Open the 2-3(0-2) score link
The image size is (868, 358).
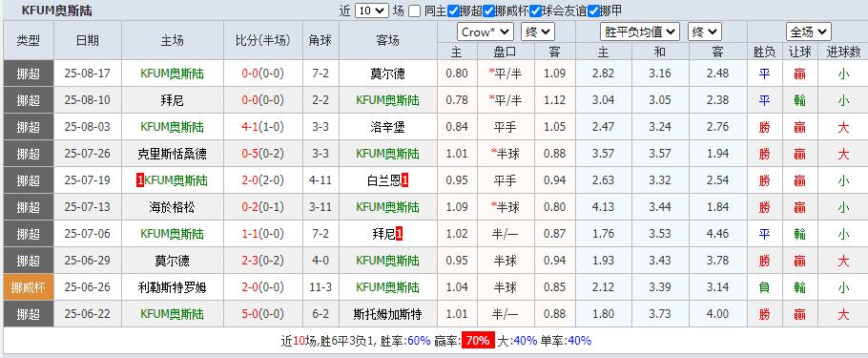pyautogui.click(x=263, y=261)
